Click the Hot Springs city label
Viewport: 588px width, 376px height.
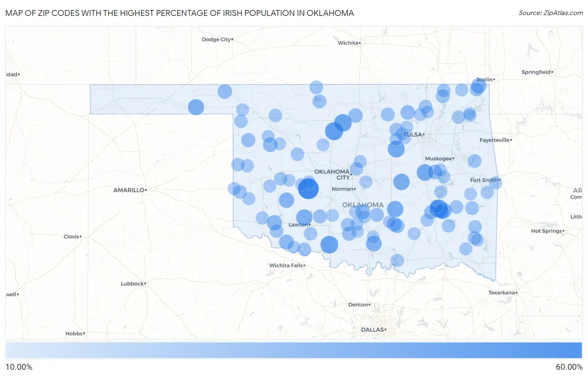tap(547, 231)
